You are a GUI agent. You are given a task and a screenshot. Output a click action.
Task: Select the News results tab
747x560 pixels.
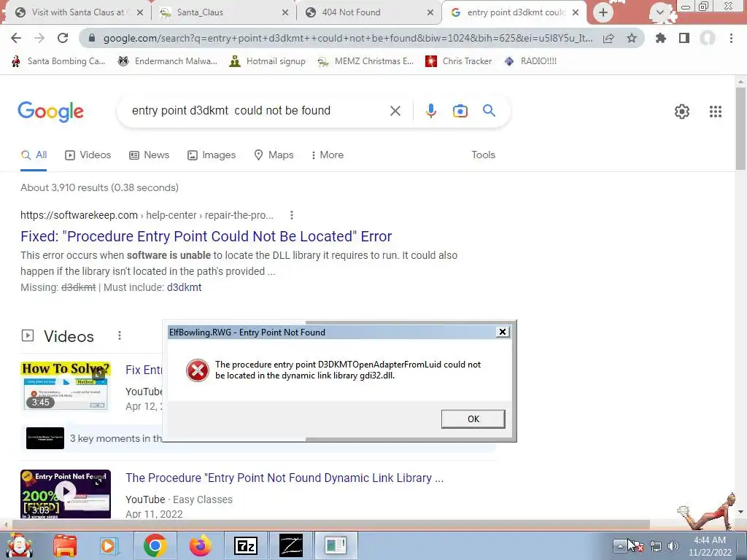pyautogui.click(x=149, y=155)
